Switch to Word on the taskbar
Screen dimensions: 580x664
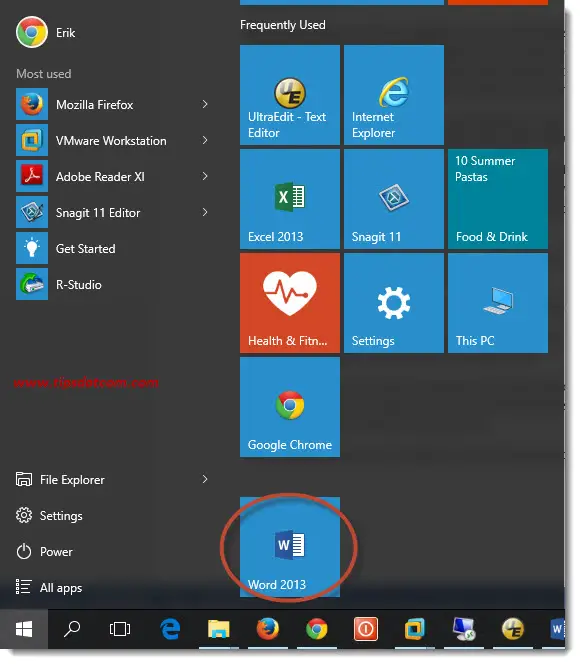(556, 629)
